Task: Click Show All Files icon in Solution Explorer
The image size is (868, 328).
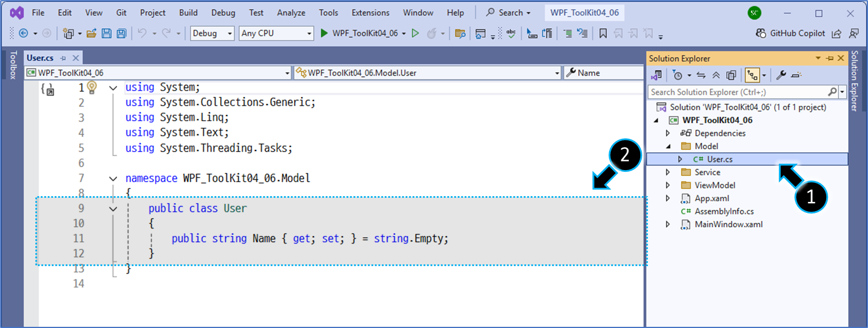Action: (x=731, y=75)
